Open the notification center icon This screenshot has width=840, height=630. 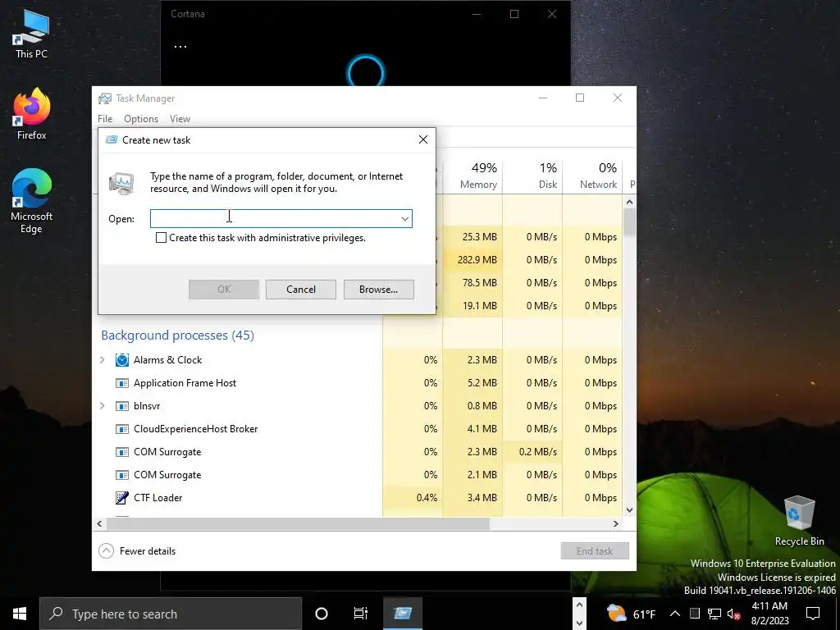click(x=813, y=614)
